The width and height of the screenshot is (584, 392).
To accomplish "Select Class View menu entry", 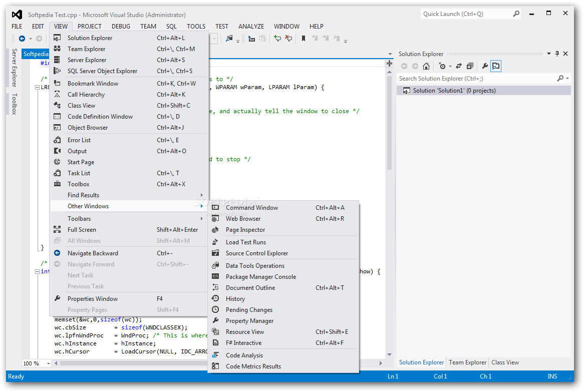I will click(129, 106).
